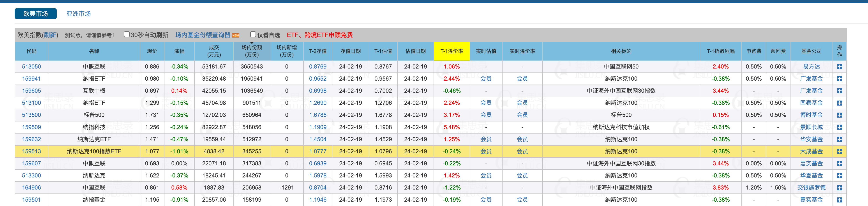Viewport: 868px width, 206px height.
Task: Open 场内基金份额查询器 link
Action: (x=203, y=35)
